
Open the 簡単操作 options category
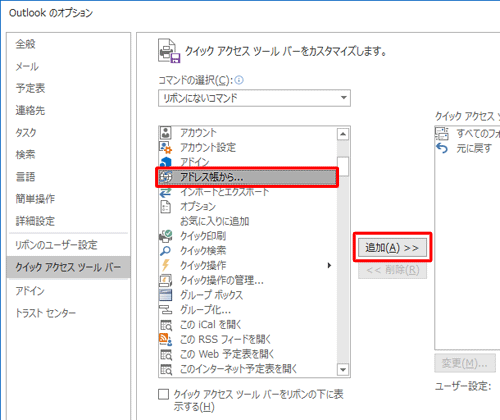[x=35, y=199]
